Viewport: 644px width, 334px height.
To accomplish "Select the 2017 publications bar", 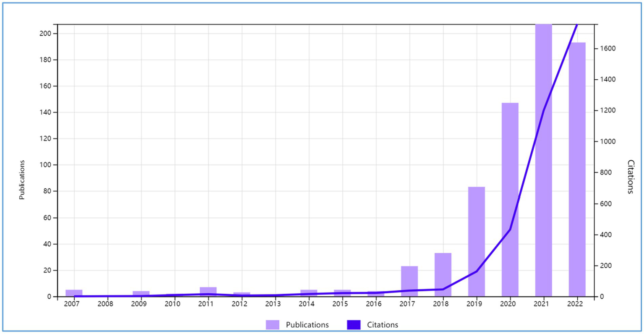I will click(409, 282).
